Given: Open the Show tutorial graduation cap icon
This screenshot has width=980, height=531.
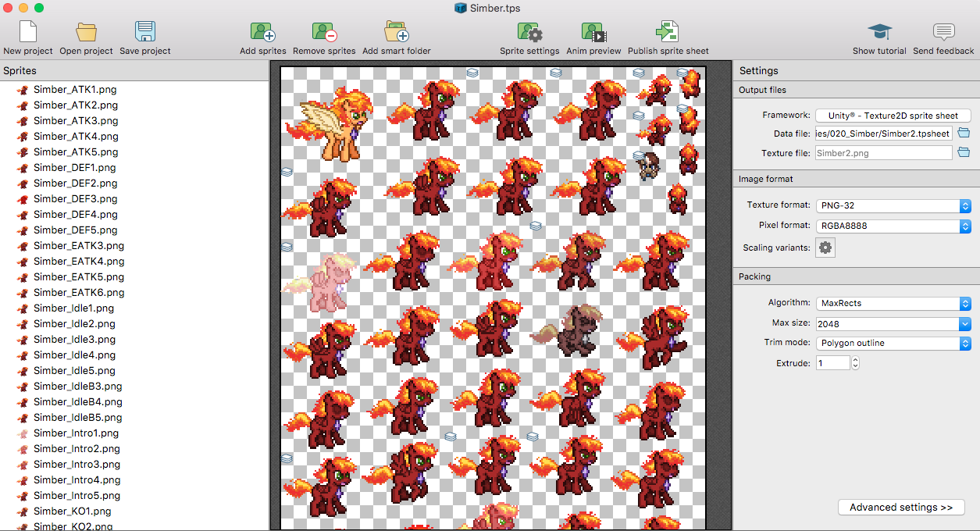Looking at the screenshot, I should (x=879, y=32).
